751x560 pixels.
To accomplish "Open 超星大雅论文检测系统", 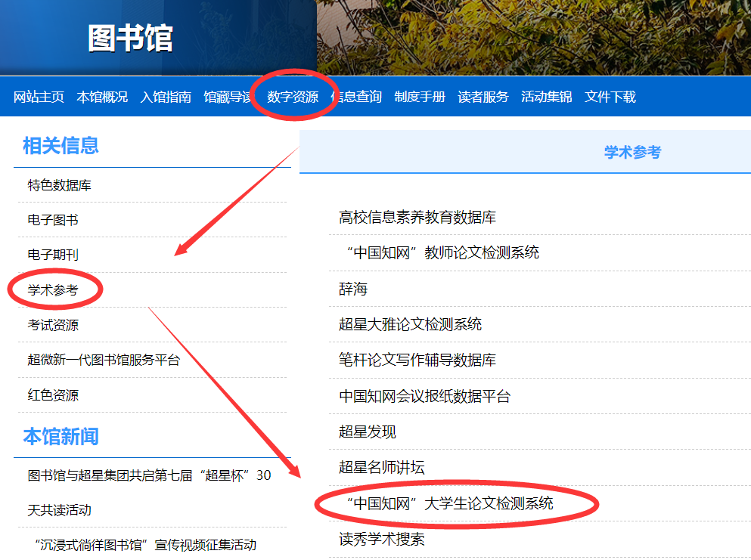I will point(410,324).
